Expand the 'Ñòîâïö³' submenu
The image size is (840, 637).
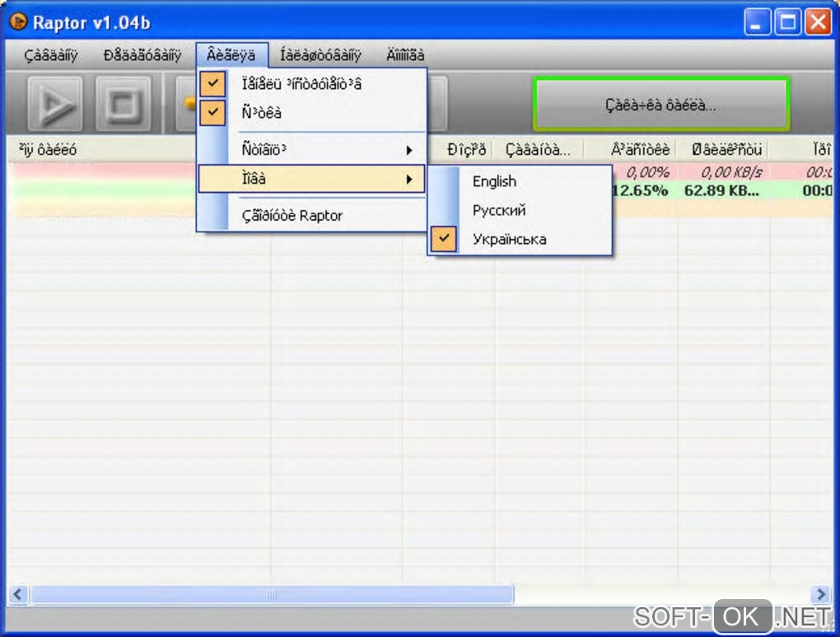point(312,150)
